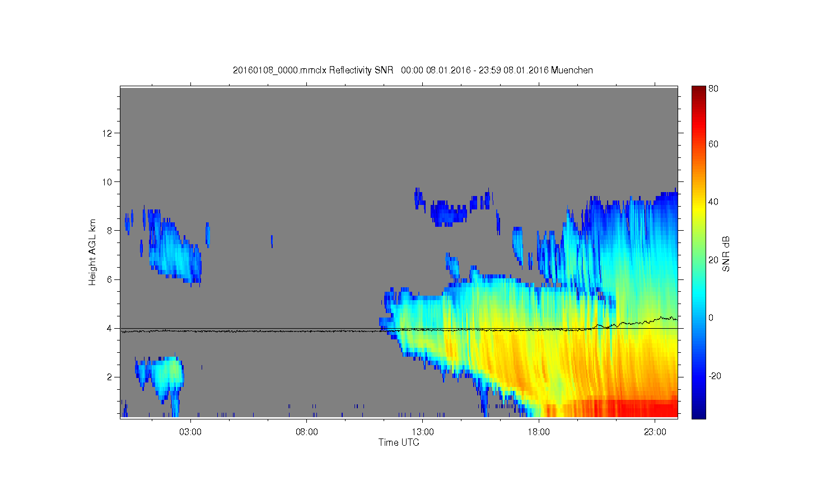Click the 23:00 time tick label
This screenshot has height=504, width=840.
coord(655,432)
